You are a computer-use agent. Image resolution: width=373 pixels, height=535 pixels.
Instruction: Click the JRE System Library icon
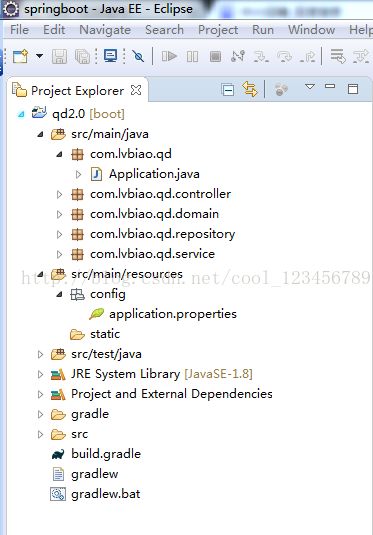click(58, 375)
